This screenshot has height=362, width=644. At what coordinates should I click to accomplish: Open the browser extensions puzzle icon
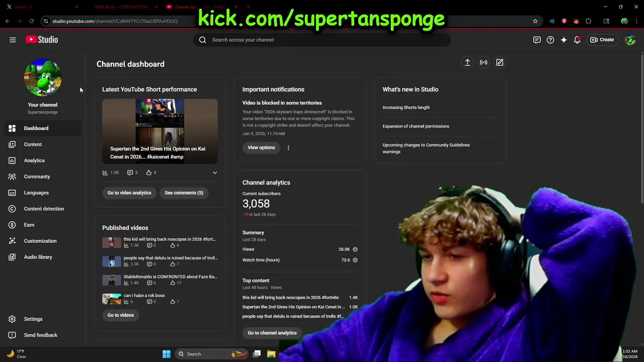tap(588, 21)
